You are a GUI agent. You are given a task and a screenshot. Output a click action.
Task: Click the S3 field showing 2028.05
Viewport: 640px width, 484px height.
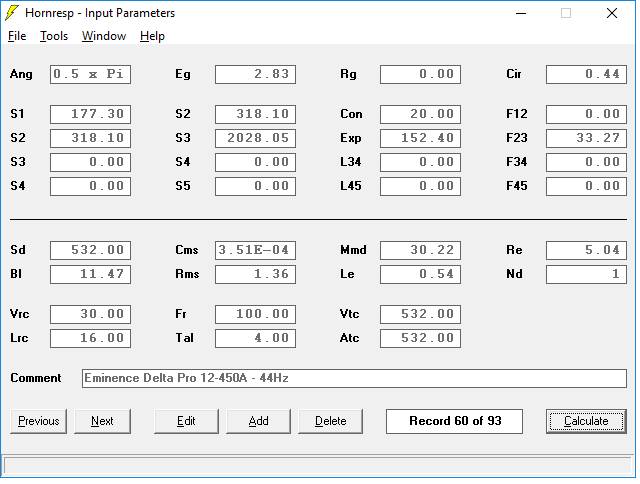[255, 138]
